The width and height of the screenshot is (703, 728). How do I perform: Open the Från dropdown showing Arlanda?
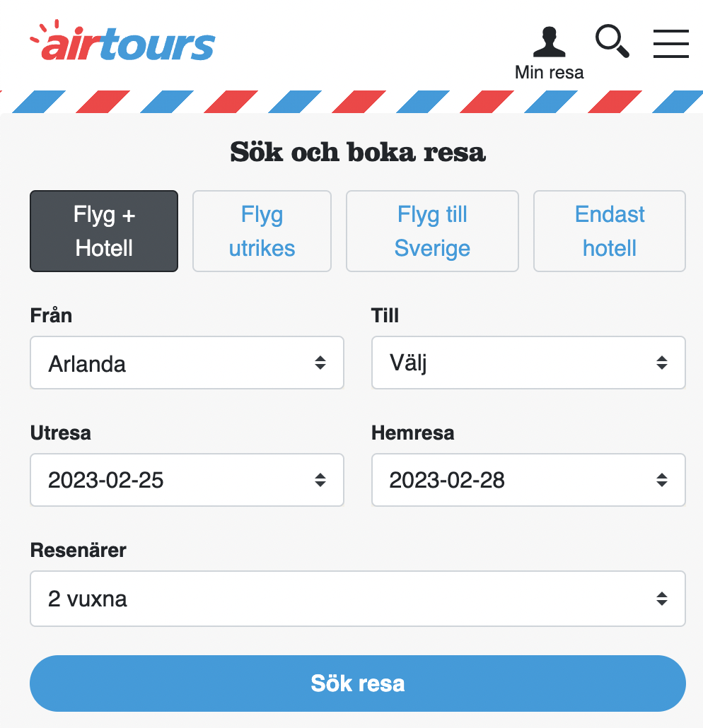point(187,363)
